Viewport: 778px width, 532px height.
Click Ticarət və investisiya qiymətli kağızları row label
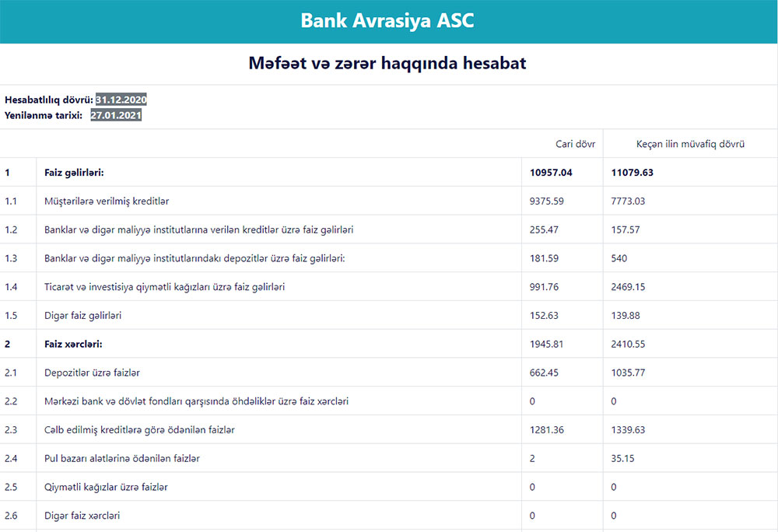tap(164, 287)
